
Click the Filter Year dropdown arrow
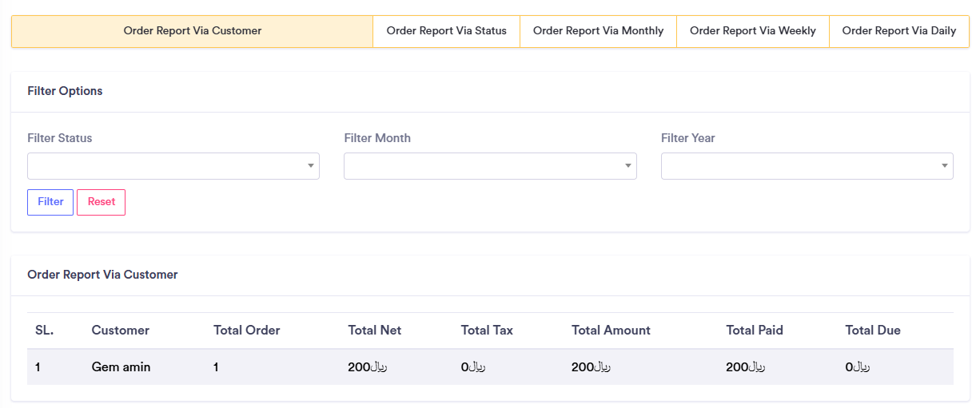[x=944, y=166]
